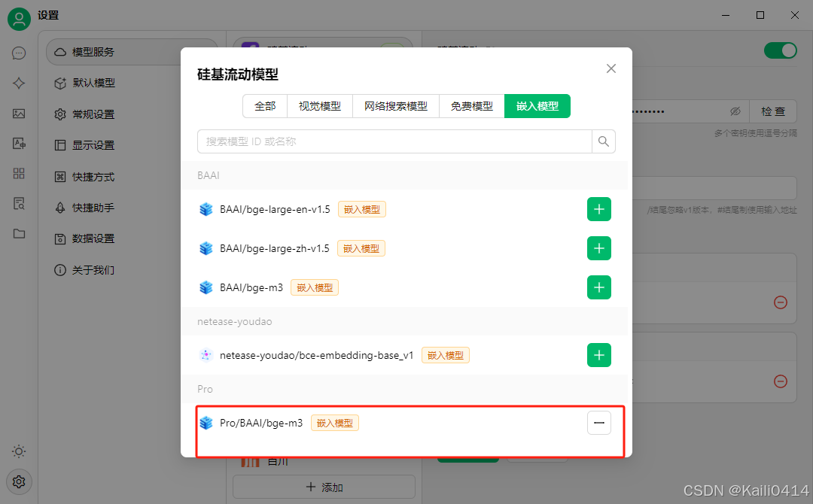Click the BAAI/bge-large-en-v1.5 model icon
This screenshot has height=504, width=813.
(x=206, y=209)
